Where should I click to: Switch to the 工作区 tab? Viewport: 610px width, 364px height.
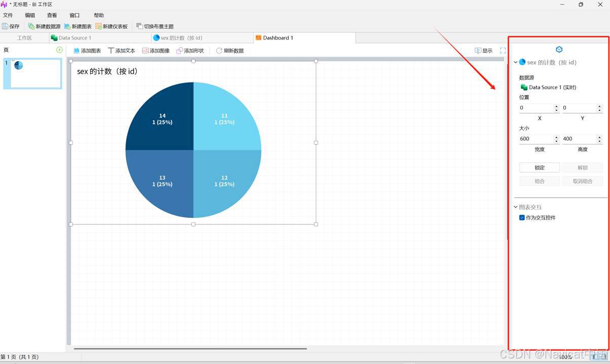(x=24, y=38)
